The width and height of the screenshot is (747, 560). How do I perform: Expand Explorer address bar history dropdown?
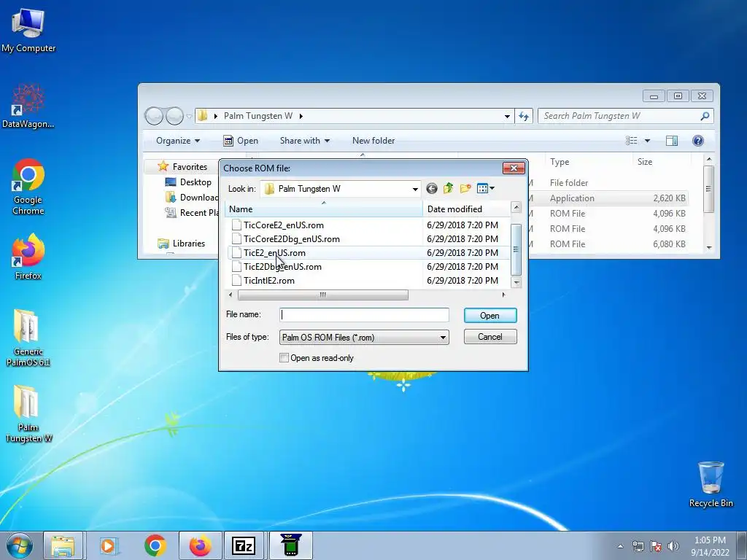(x=507, y=116)
